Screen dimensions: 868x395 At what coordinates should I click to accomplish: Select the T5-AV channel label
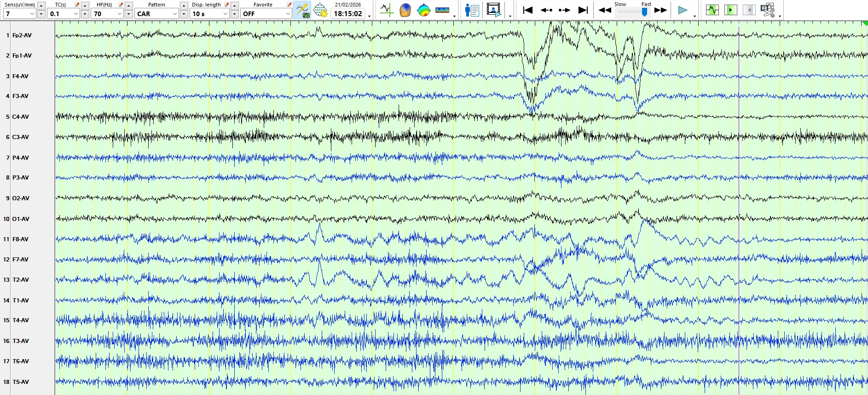[x=20, y=382]
